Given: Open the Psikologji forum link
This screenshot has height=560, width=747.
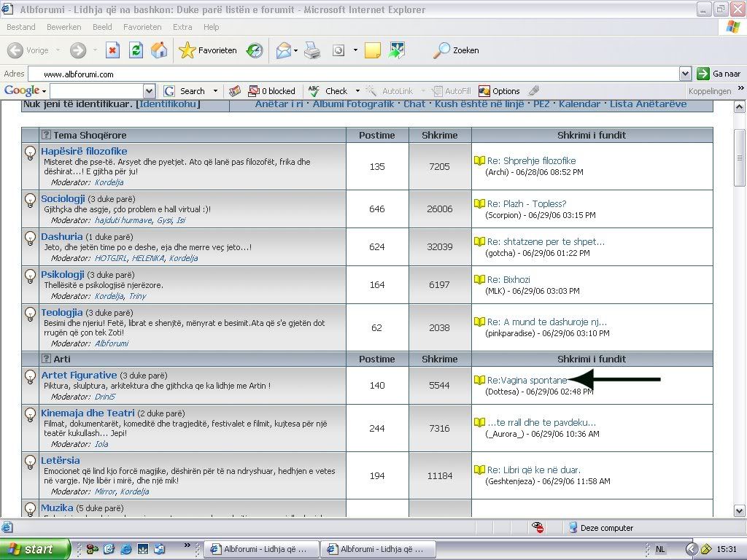Looking at the screenshot, I should coord(63,275).
